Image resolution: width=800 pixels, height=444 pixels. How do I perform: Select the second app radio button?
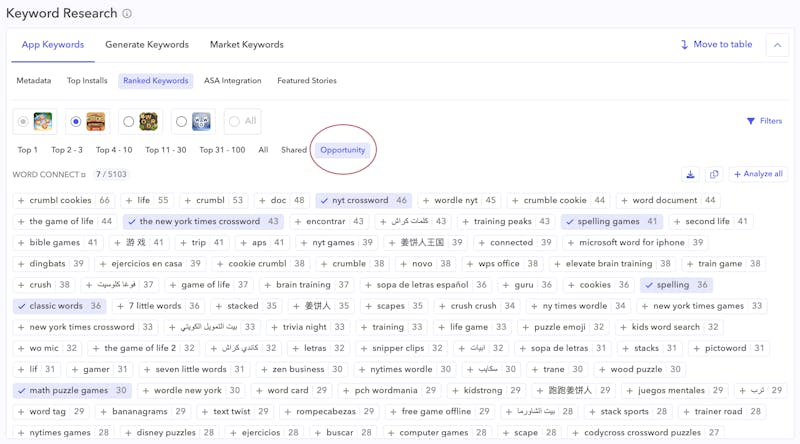(76, 122)
